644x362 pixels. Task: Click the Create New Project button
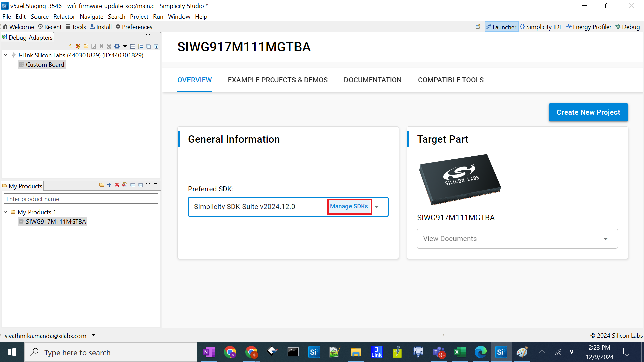588,112
